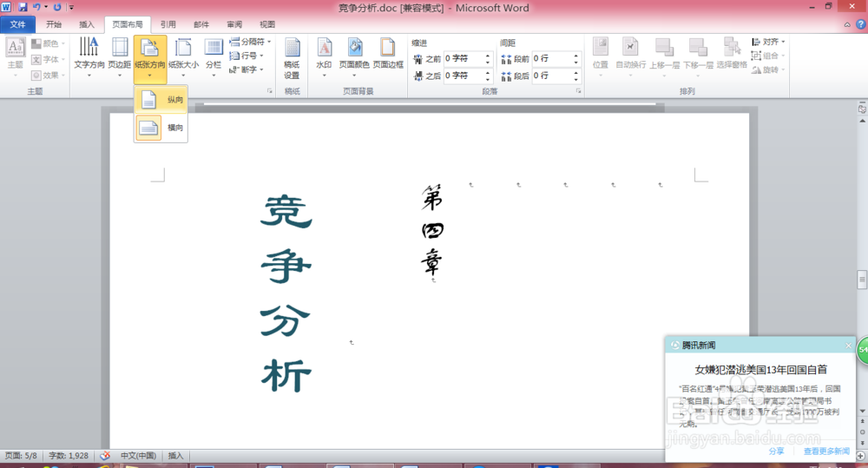This screenshot has width=868, height=468.
Task: Switch to 视图 View tab
Action: click(x=267, y=24)
